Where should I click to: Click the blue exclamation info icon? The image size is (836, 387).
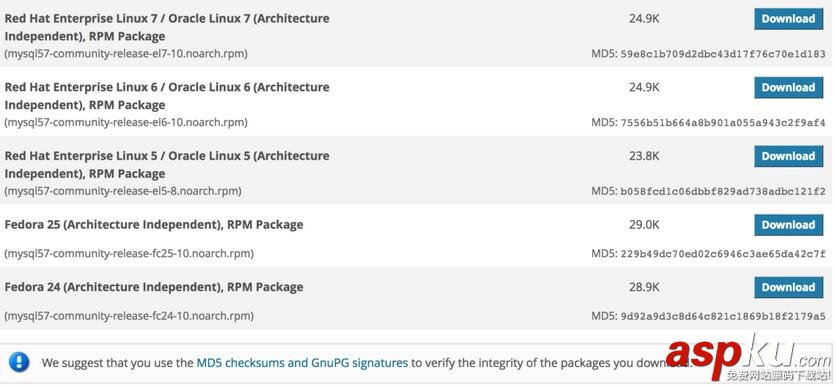(19, 362)
